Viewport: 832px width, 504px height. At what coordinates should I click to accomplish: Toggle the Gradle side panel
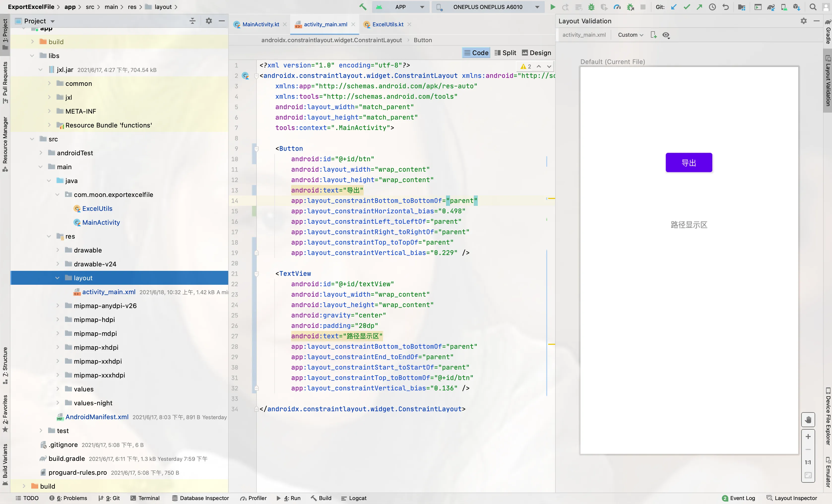[828, 32]
